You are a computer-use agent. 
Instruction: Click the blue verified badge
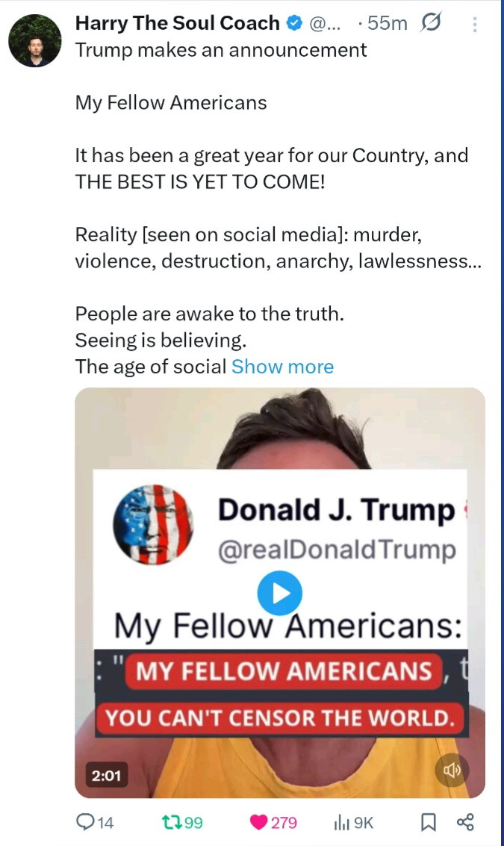294,23
